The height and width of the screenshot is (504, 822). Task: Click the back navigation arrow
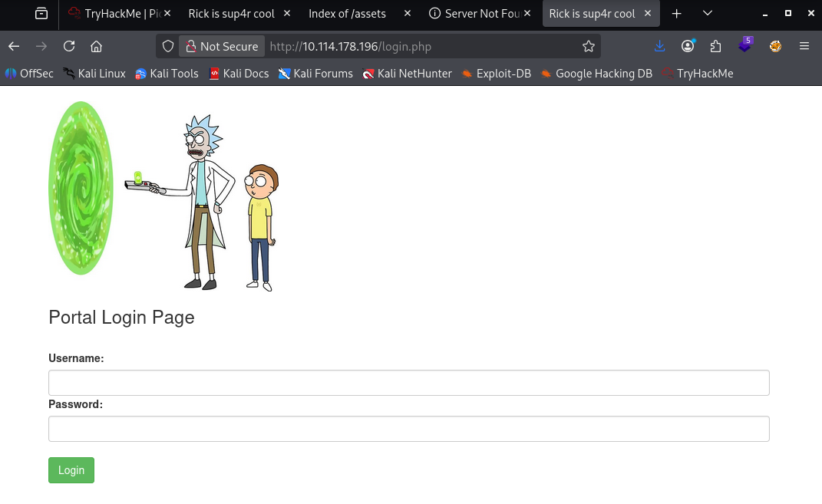coord(14,46)
